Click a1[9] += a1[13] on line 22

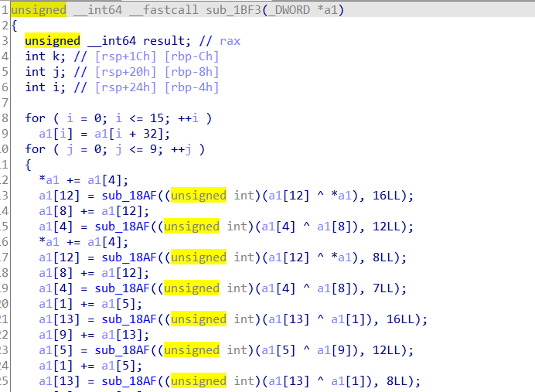(x=94, y=335)
